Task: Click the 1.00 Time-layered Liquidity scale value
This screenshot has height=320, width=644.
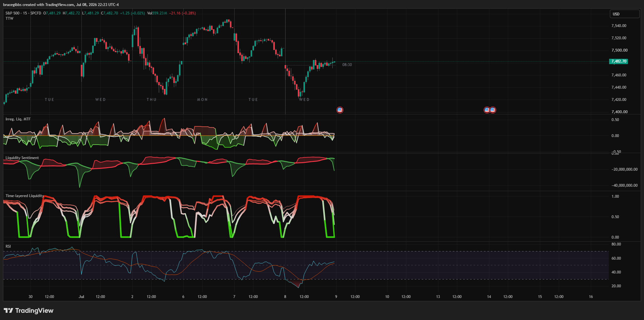Action: point(615,196)
